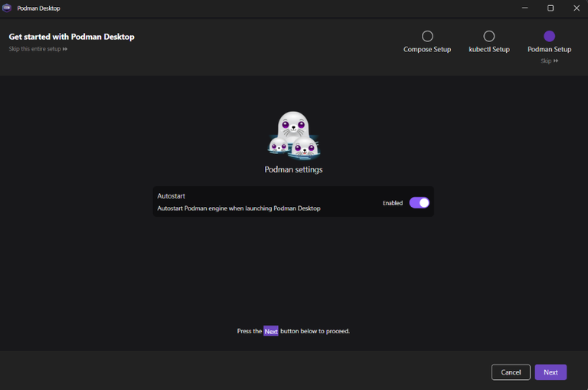
Task: Click the 'Podman Desktop' window title text
Action: [x=38, y=8]
